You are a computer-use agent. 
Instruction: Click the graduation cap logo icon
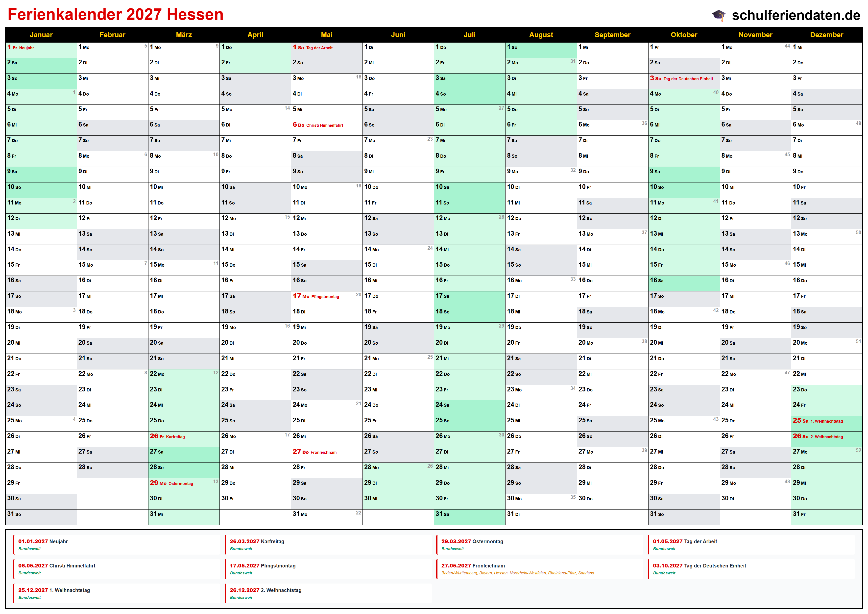pos(719,15)
